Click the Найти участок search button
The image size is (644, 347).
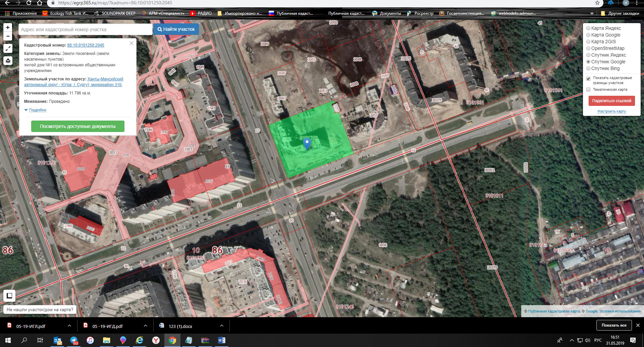click(x=176, y=29)
